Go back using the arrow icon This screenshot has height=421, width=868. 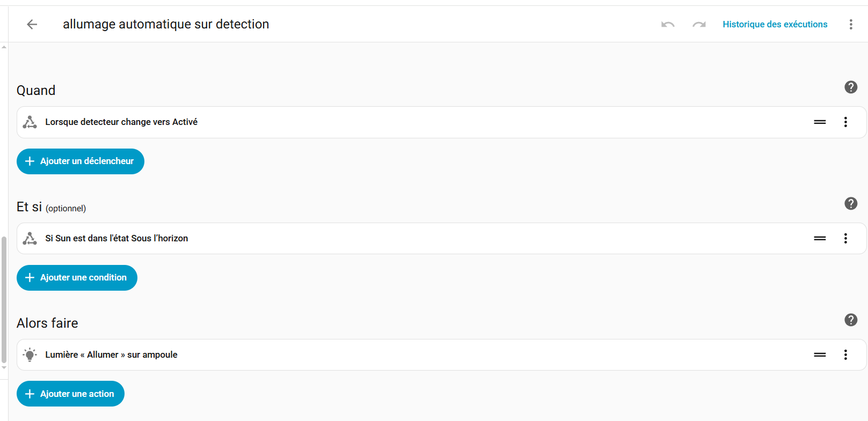point(32,24)
